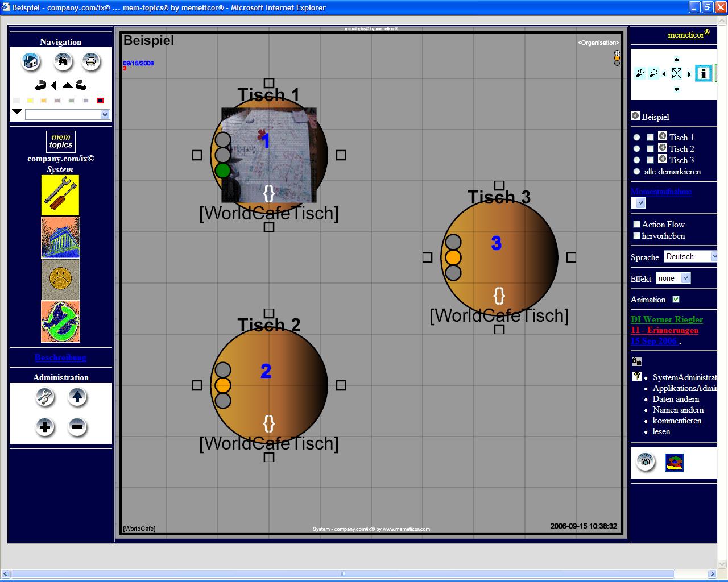Click the printer icon in Navigation
Viewport: 728px width, 582px height.
coord(91,61)
